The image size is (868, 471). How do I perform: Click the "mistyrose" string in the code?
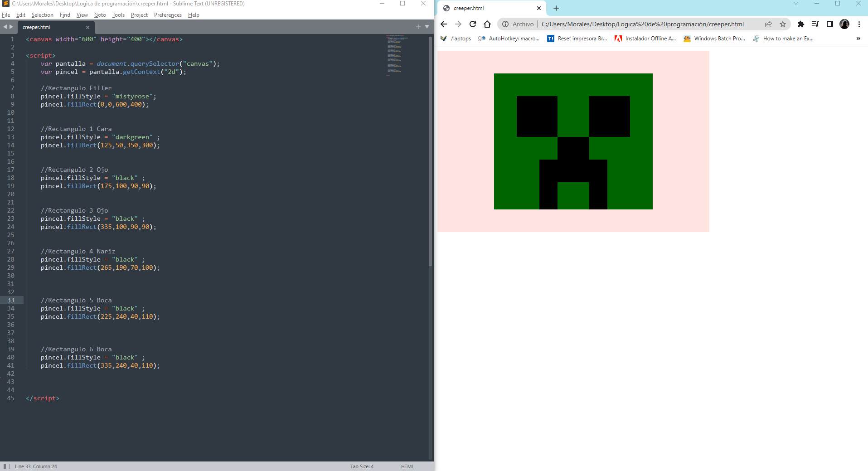[x=132, y=96]
